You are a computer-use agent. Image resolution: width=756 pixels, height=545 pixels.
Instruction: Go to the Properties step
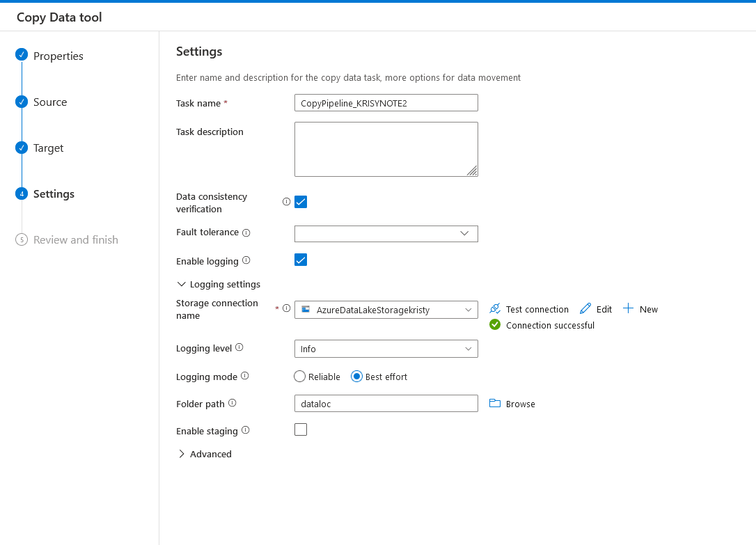[x=58, y=56]
